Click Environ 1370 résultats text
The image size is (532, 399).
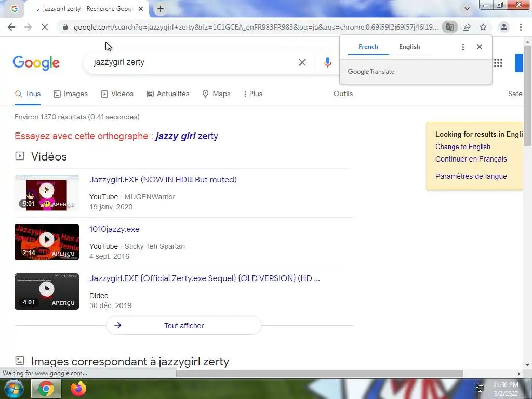click(x=77, y=117)
